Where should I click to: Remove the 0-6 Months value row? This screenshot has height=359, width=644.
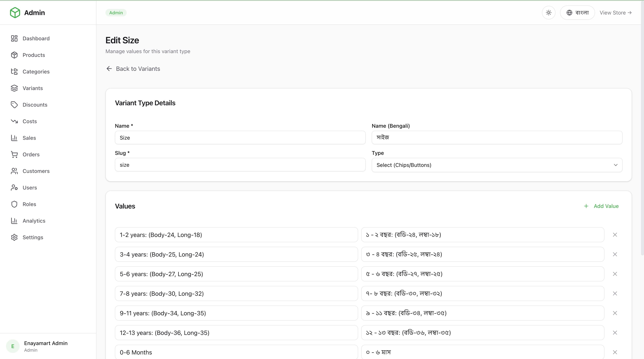tap(615, 352)
